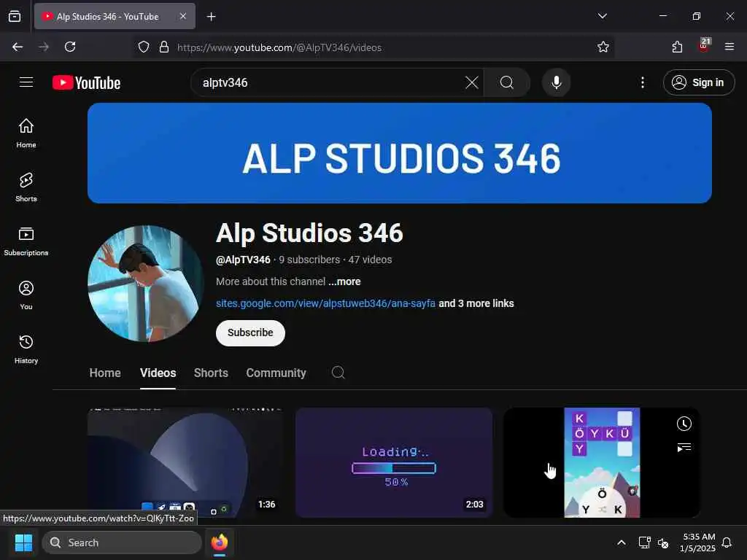Go back with the browser back arrow

click(x=18, y=47)
